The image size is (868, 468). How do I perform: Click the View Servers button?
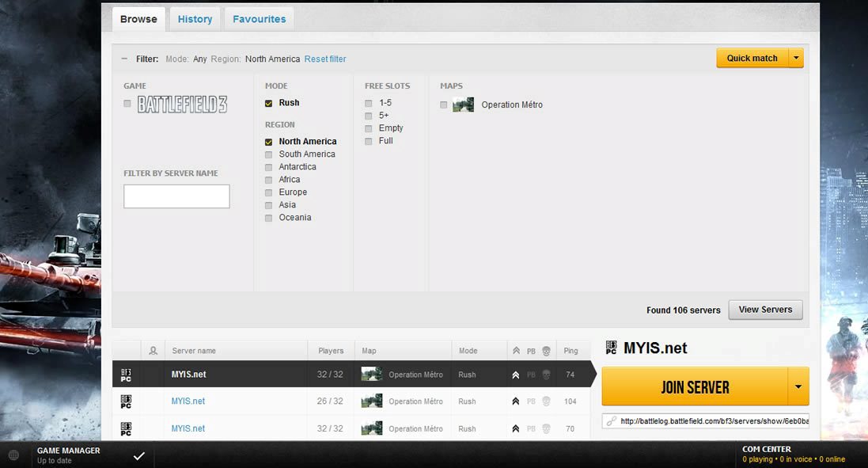click(x=765, y=310)
